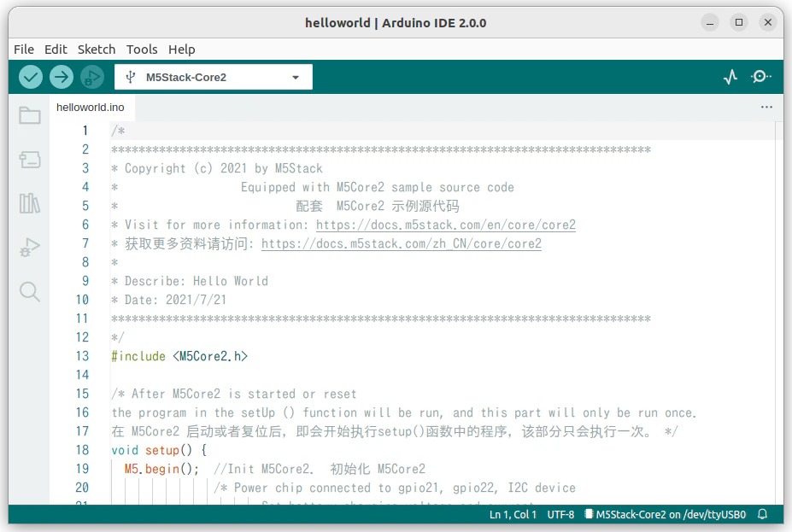Click the Verify sketch checkmark button
The width and height of the screenshot is (792, 532).
click(30, 77)
